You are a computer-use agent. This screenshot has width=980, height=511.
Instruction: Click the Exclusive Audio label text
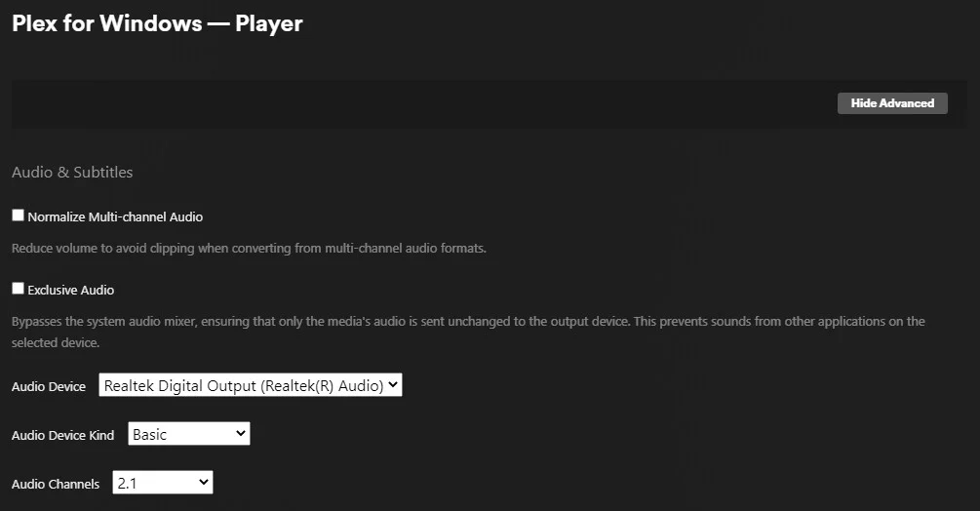71,290
